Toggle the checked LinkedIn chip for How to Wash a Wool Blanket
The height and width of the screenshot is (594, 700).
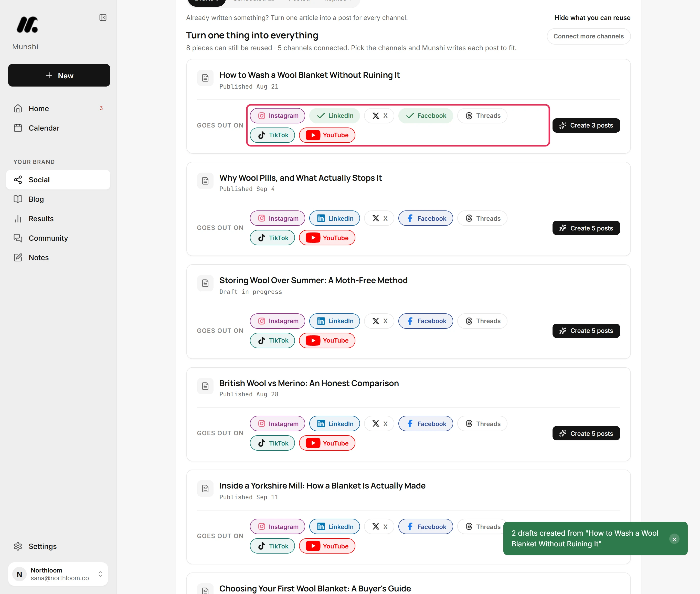[x=334, y=116]
